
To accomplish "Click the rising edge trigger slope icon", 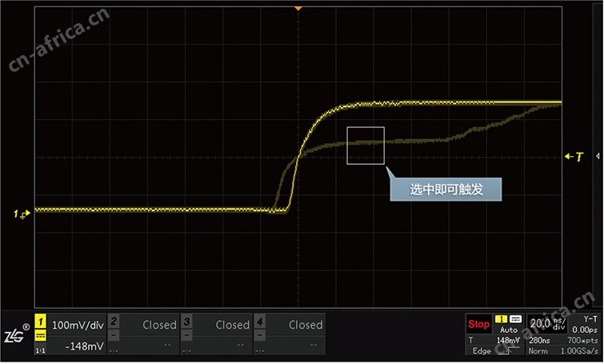I will (x=508, y=351).
